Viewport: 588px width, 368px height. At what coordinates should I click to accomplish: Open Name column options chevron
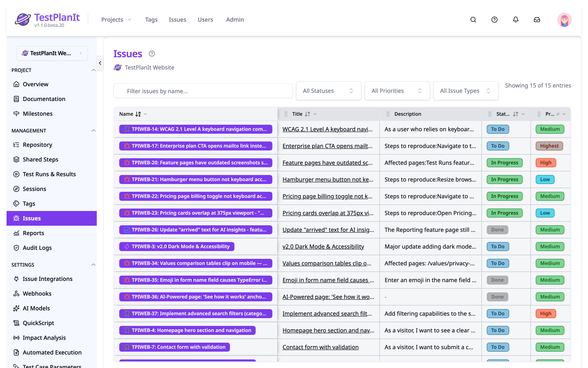(145, 114)
